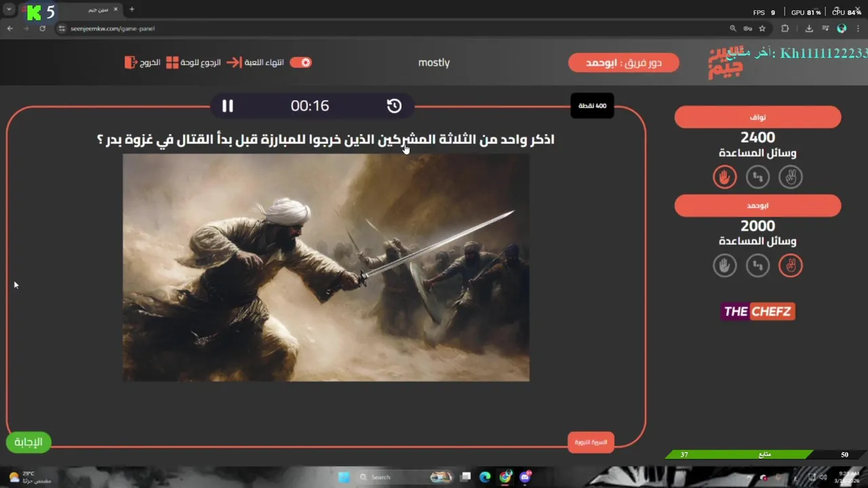The width and height of the screenshot is (868, 488).
Task: Open the browser extensions puzzle icon
Action: [x=785, y=28]
